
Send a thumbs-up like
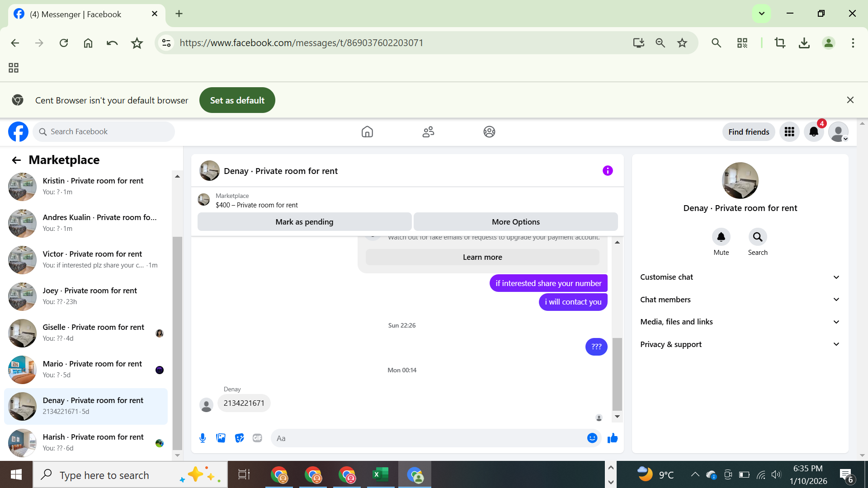pos(613,438)
